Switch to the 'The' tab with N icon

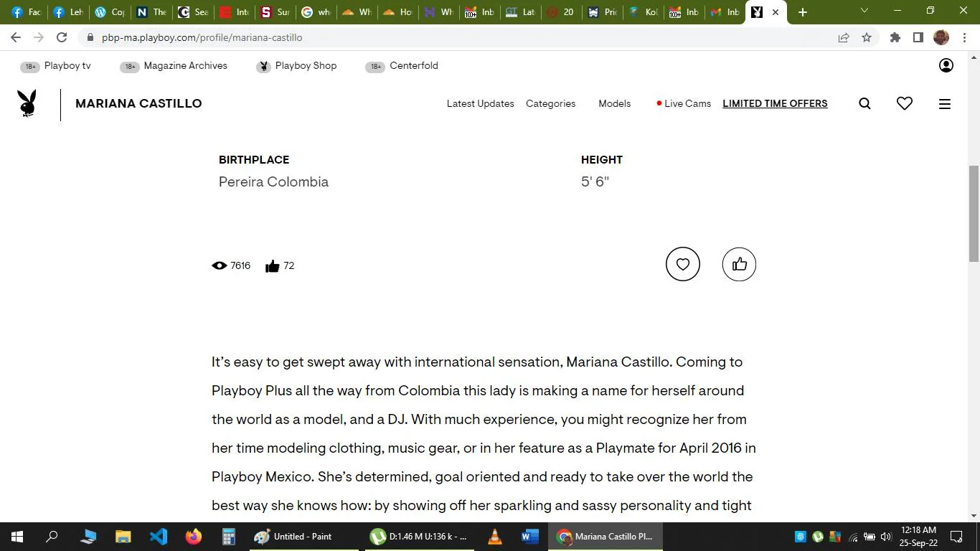(x=151, y=12)
